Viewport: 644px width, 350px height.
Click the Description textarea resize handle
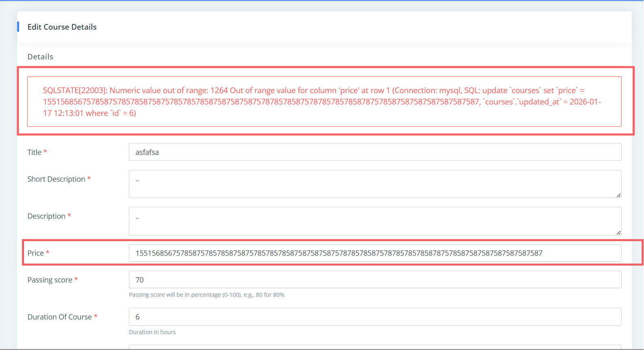(x=618, y=233)
